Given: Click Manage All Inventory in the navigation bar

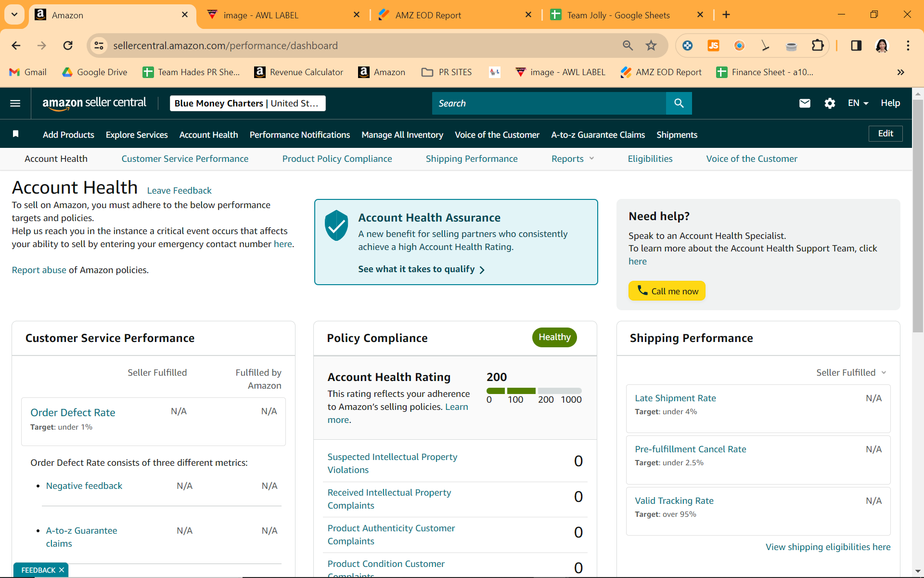Looking at the screenshot, I should pos(402,135).
